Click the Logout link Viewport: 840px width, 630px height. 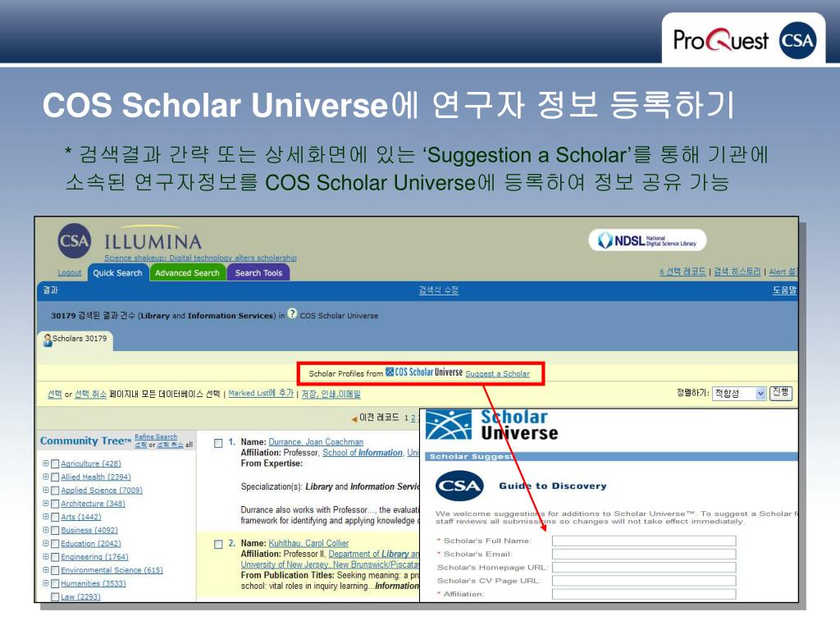[70, 272]
